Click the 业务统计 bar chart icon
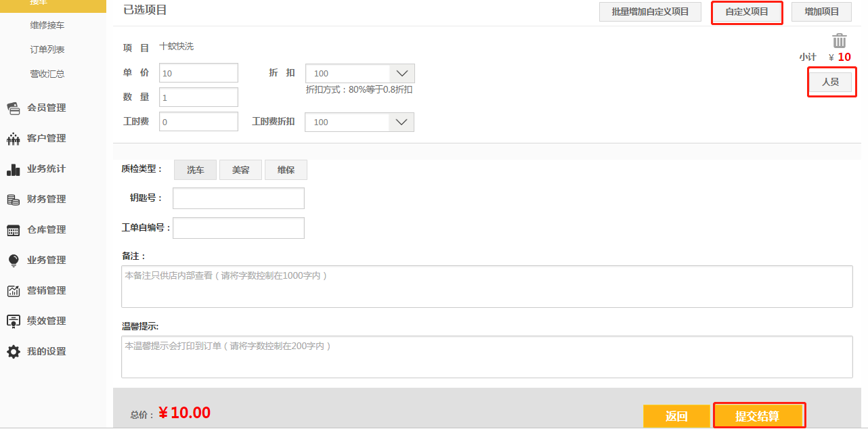Image resolution: width=868 pixels, height=429 pixels. coord(14,169)
